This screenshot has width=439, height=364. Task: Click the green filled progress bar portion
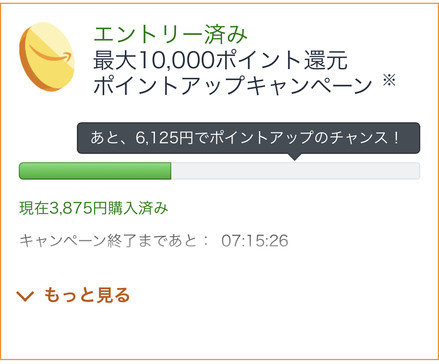point(95,171)
